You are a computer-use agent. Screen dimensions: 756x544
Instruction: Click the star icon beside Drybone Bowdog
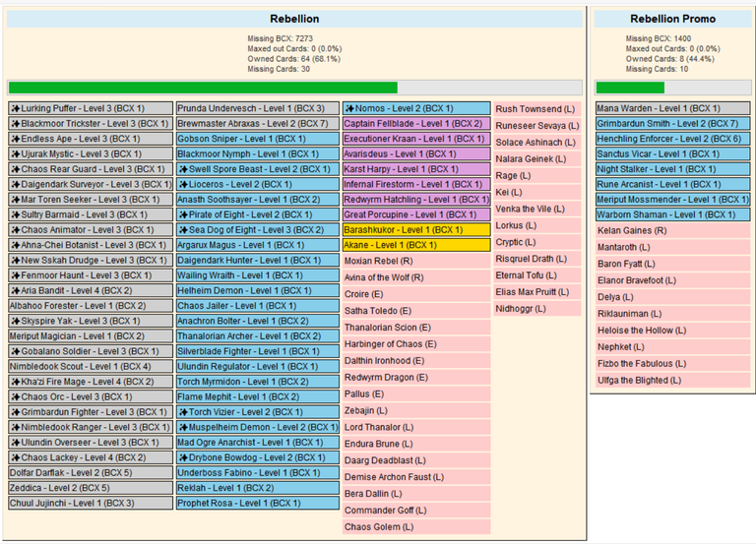click(x=183, y=457)
